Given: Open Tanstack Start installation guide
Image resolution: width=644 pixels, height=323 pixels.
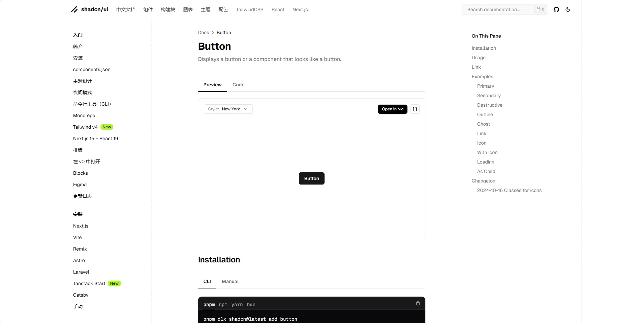Looking at the screenshot, I should (89, 283).
